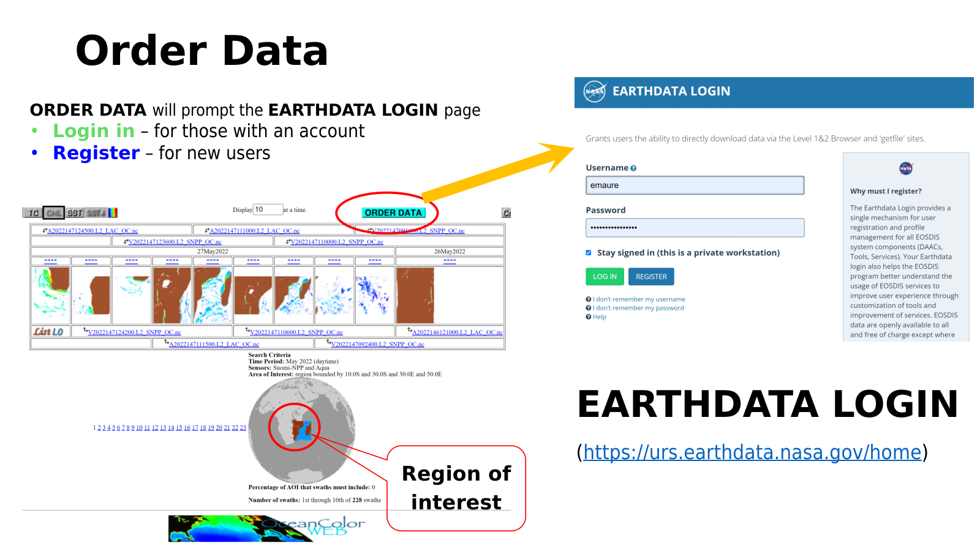Open the OceanColor WEB logo
The height and width of the screenshot is (551, 980).
pos(267,528)
